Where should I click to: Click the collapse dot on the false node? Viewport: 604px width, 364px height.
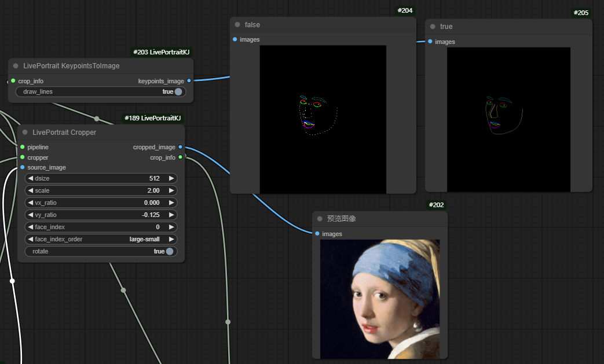(237, 25)
